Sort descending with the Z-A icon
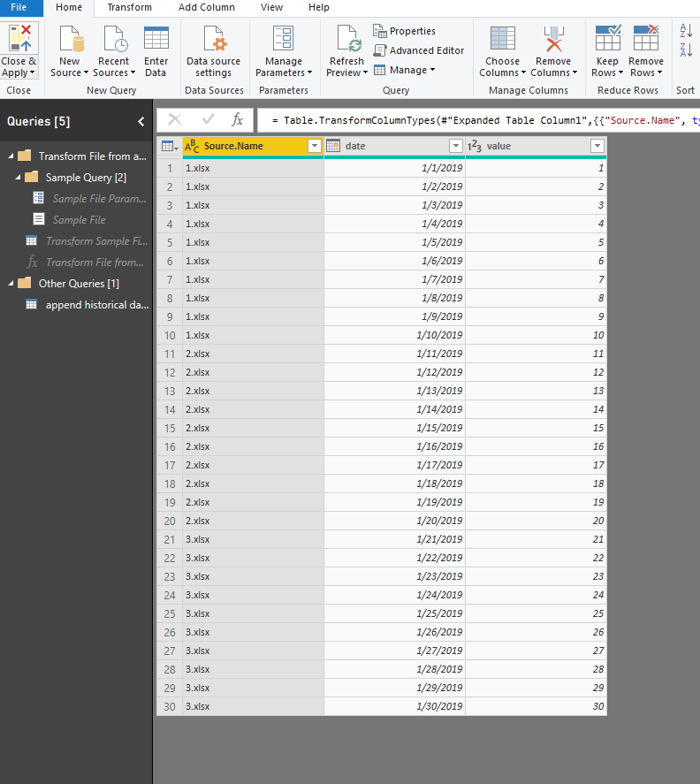700x784 pixels. coord(686,49)
